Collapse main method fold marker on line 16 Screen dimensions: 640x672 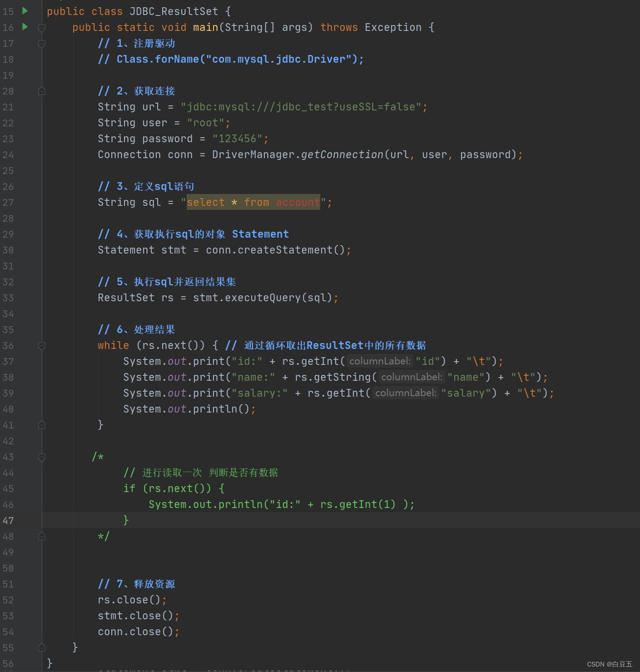coord(42,28)
